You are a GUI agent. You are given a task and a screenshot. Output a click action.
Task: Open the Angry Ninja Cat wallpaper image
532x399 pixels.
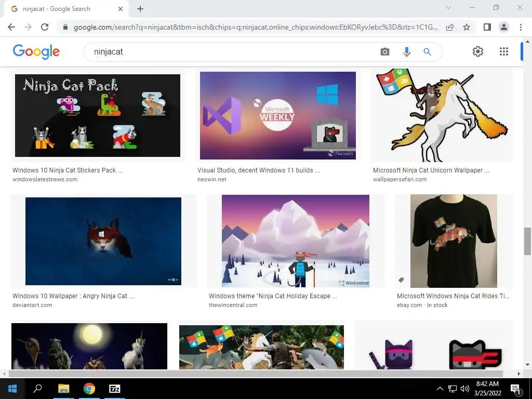click(103, 241)
